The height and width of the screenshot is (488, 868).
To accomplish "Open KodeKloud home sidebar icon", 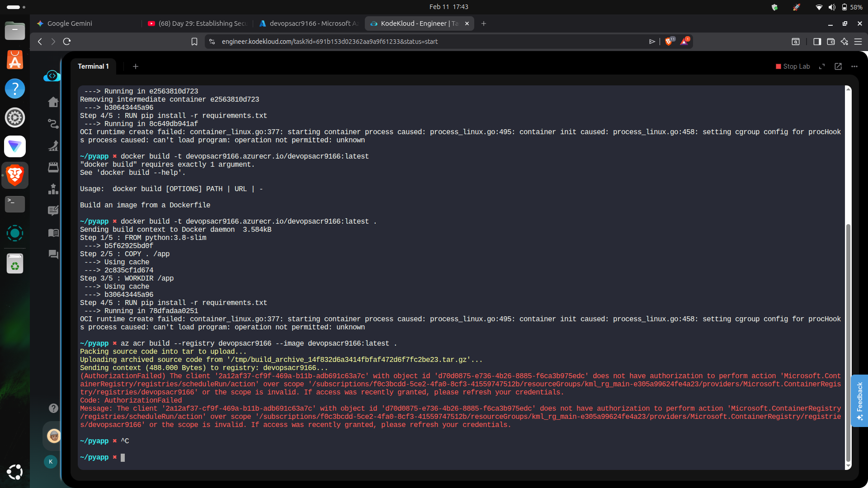I will point(53,102).
